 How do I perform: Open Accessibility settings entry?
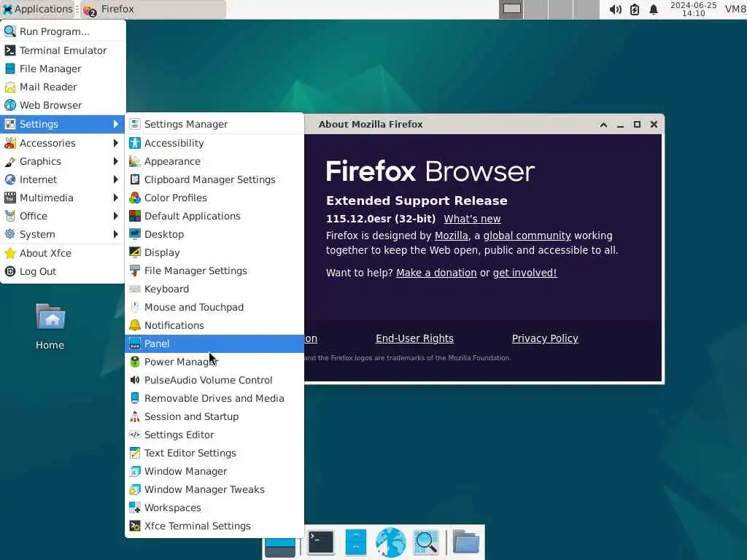click(x=214, y=143)
